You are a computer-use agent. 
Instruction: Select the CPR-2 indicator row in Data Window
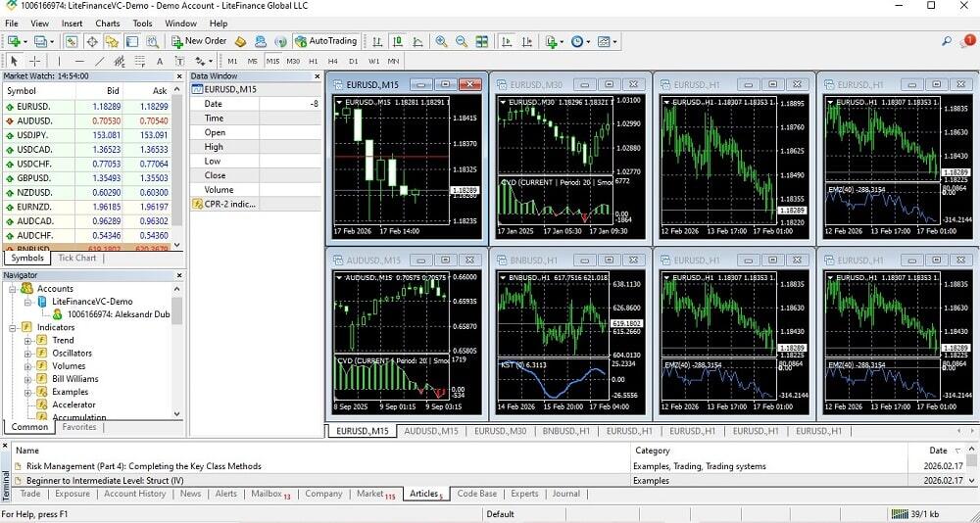point(256,204)
